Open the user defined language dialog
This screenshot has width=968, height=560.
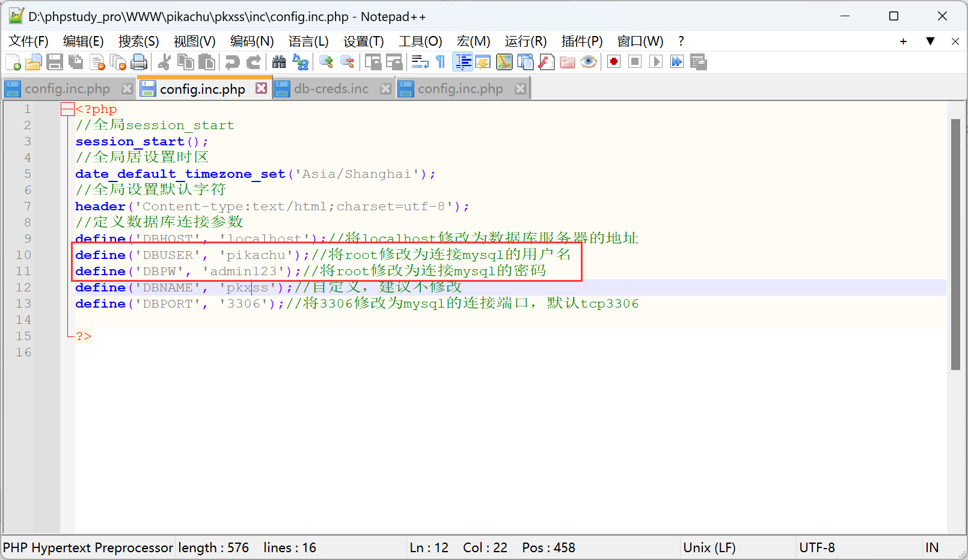pos(483,62)
